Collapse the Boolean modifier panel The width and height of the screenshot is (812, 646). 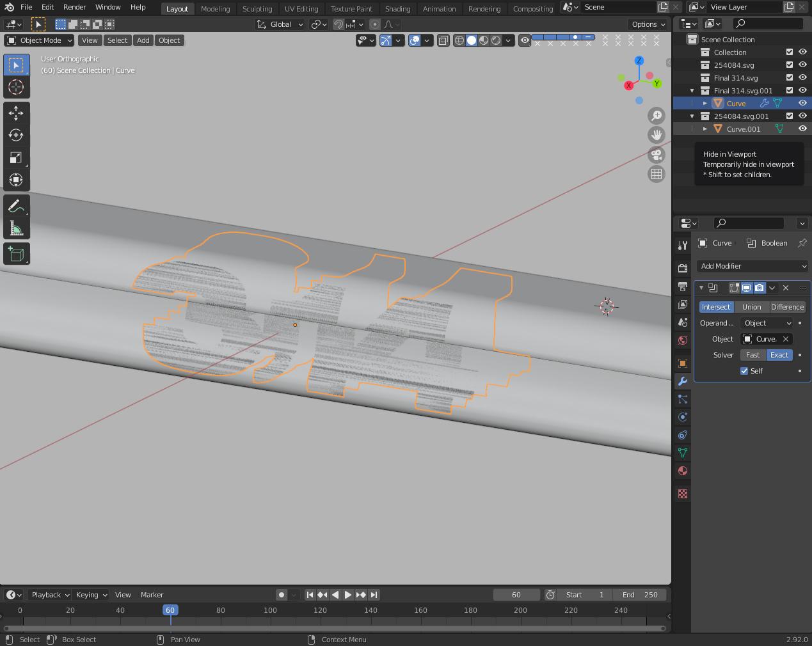click(x=701, y=288)
